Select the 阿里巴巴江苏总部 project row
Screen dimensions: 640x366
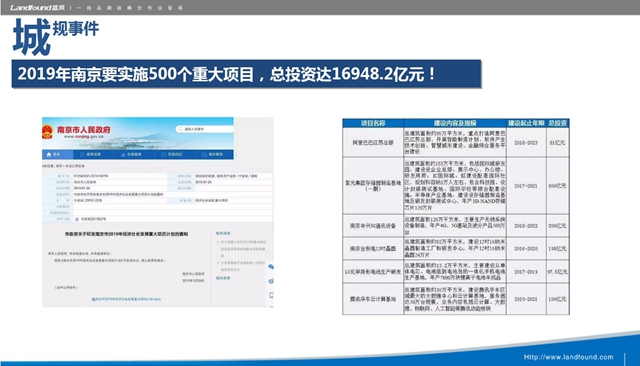pos(456,142)
